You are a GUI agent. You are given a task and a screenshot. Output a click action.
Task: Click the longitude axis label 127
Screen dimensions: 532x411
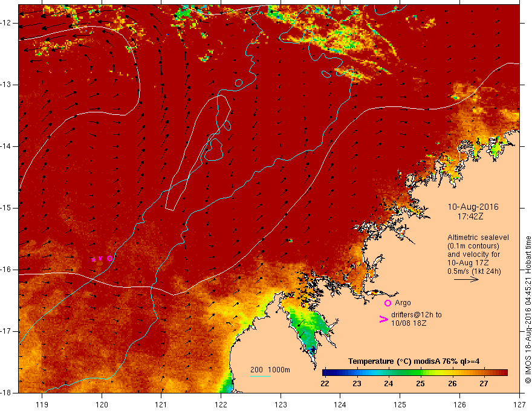pos(519,404)
